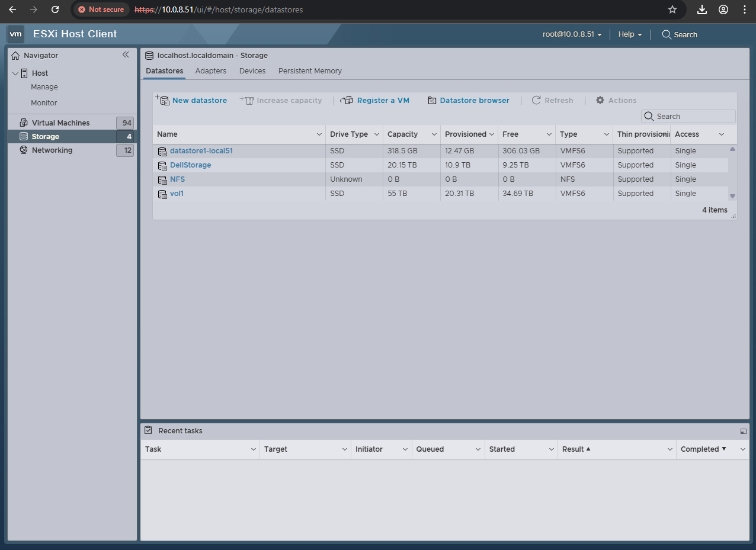Collapse the Navigator panel with double chevron

pyautogui.click(x=126, y=54)
